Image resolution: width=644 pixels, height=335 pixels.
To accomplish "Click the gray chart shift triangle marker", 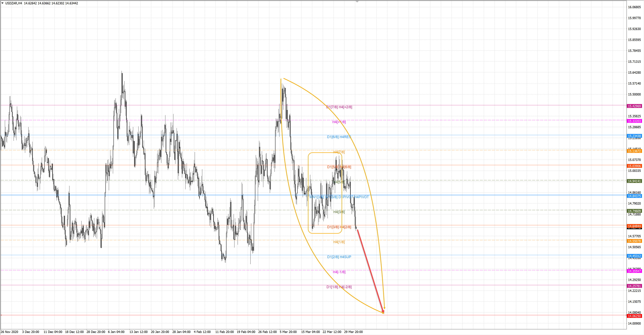I will [357, 2].
